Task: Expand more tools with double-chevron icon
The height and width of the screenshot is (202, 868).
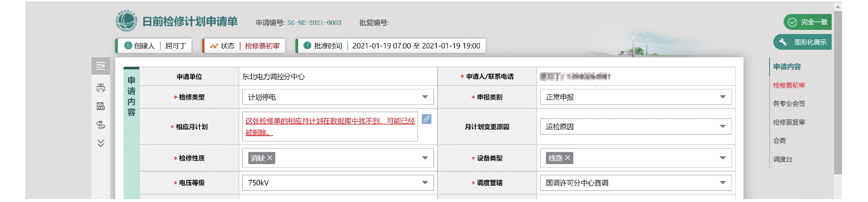Action: (x=100, y=143)
